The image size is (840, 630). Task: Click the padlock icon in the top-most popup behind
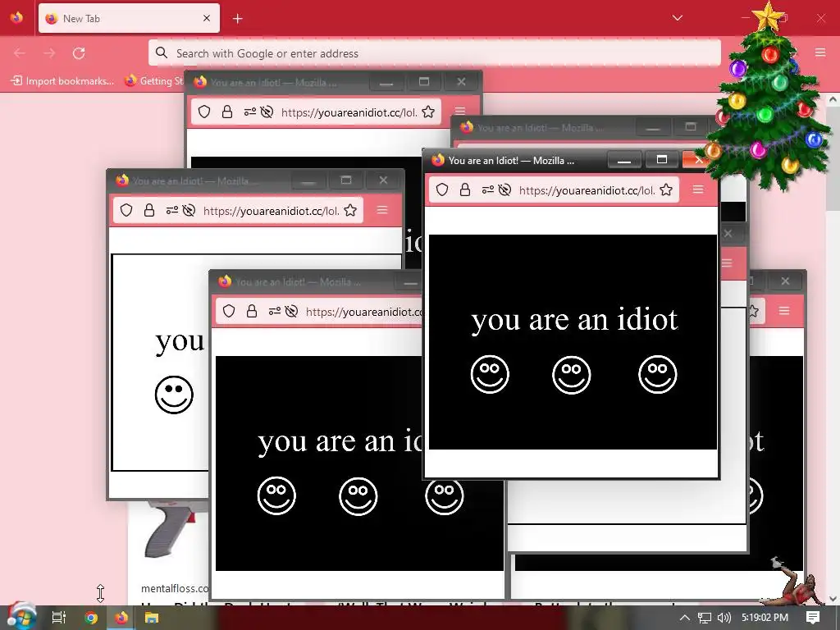pyautogui.click(x=227, y=112)
